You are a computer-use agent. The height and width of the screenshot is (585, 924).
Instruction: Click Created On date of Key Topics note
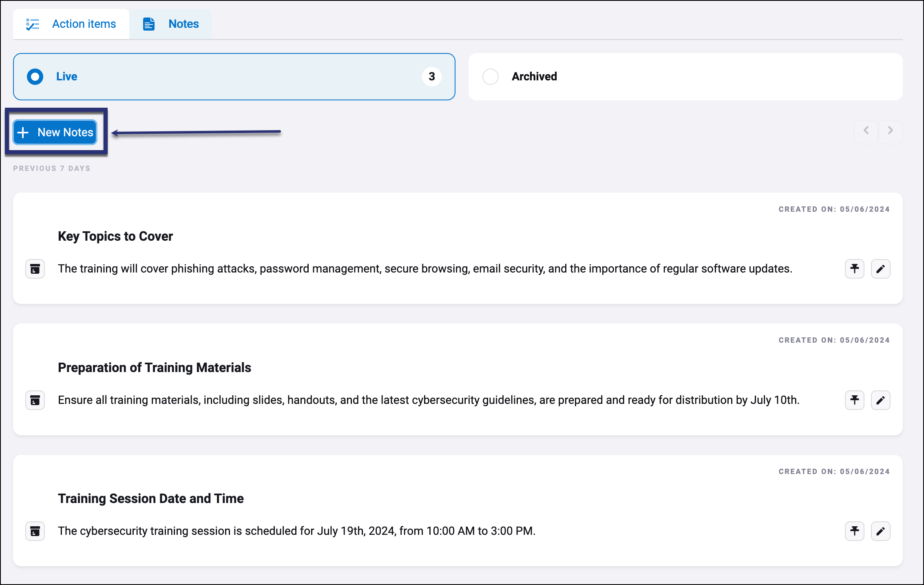pos(834,209)
